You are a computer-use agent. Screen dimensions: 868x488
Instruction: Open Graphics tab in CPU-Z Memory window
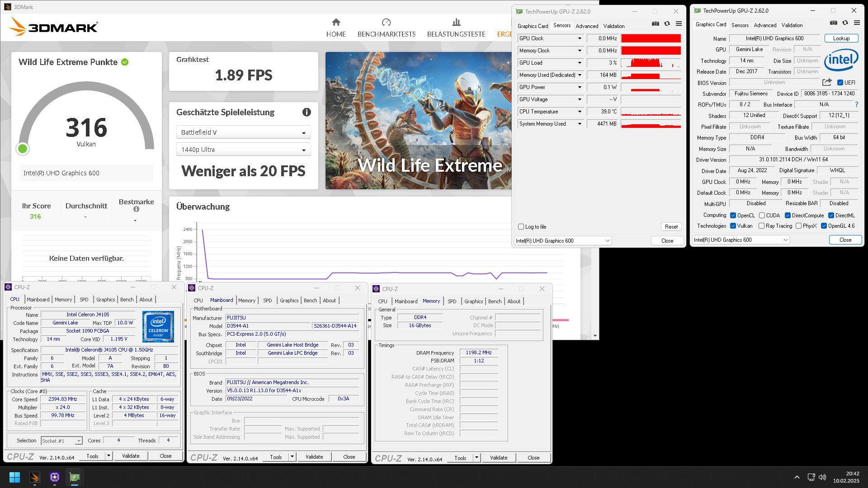point(473,301)
